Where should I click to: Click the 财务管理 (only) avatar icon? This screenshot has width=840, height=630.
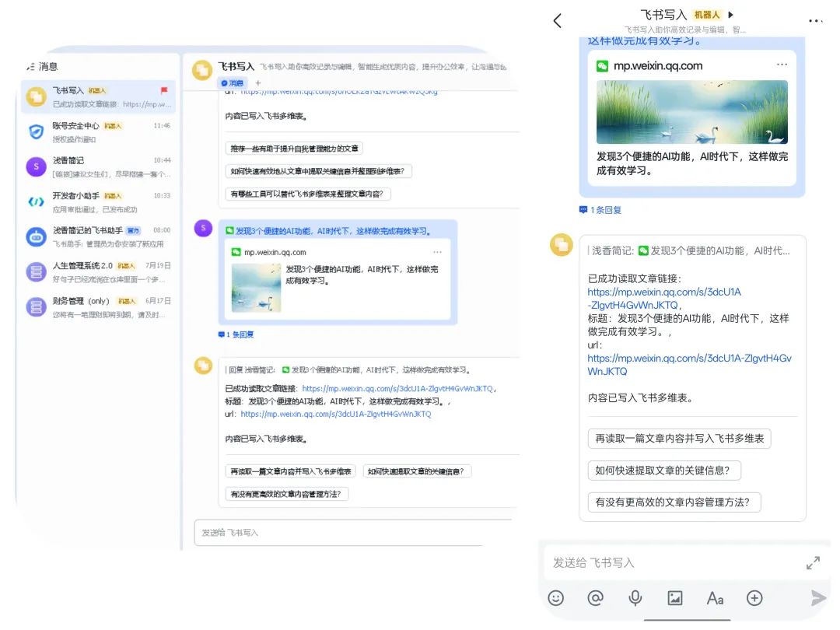36,307
